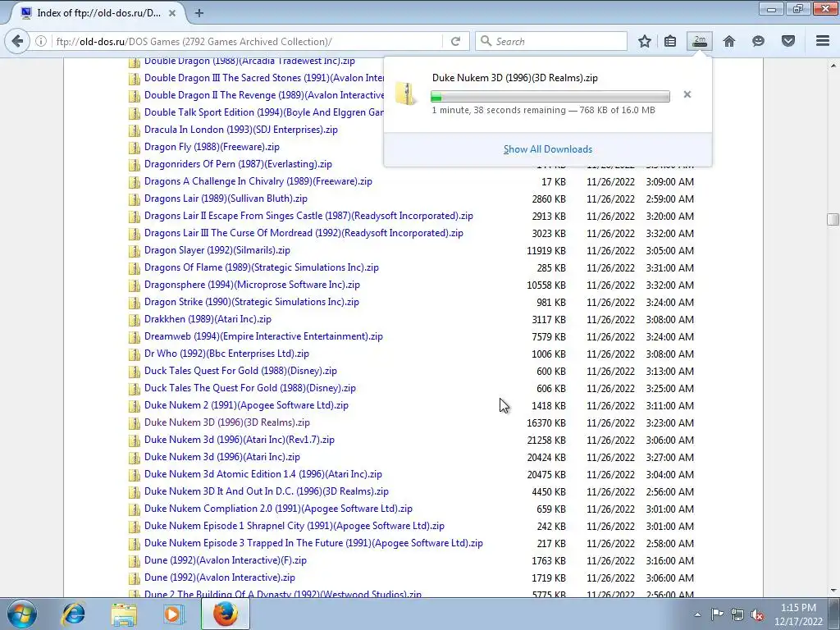840x630 pixels.
Task: Download Duke Nukem 2 (1991) Apogee zip
Action: (246, 405)
